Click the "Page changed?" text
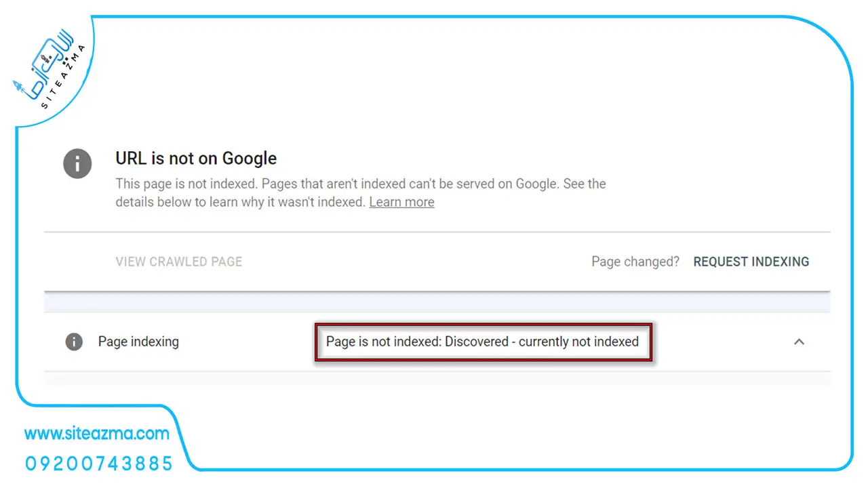868x488 pixels. click(635, 262)
